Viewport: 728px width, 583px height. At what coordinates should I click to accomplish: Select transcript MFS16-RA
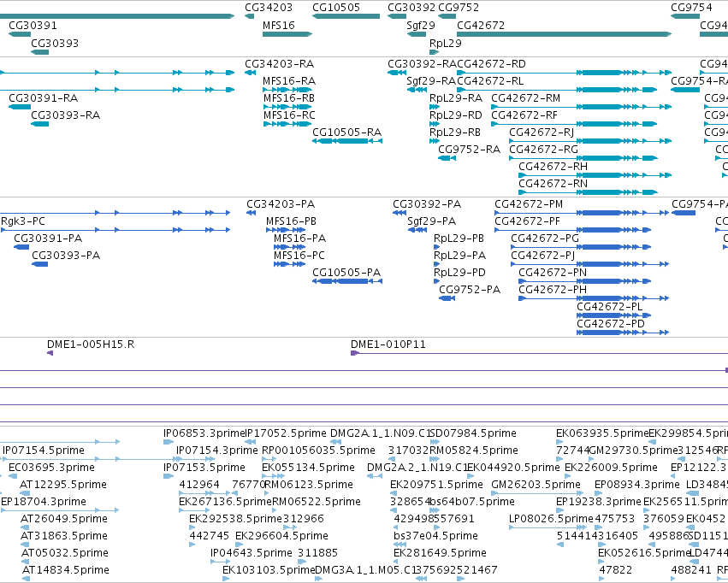coord(289,80)
